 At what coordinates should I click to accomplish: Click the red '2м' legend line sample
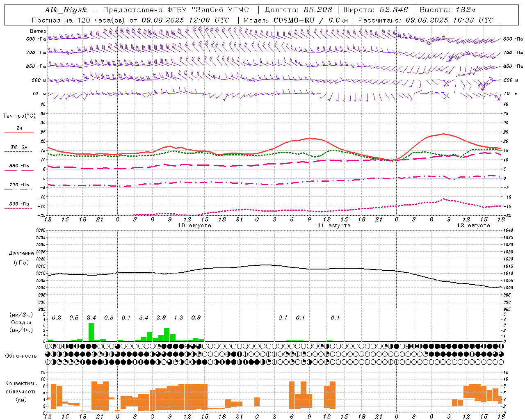19,132
